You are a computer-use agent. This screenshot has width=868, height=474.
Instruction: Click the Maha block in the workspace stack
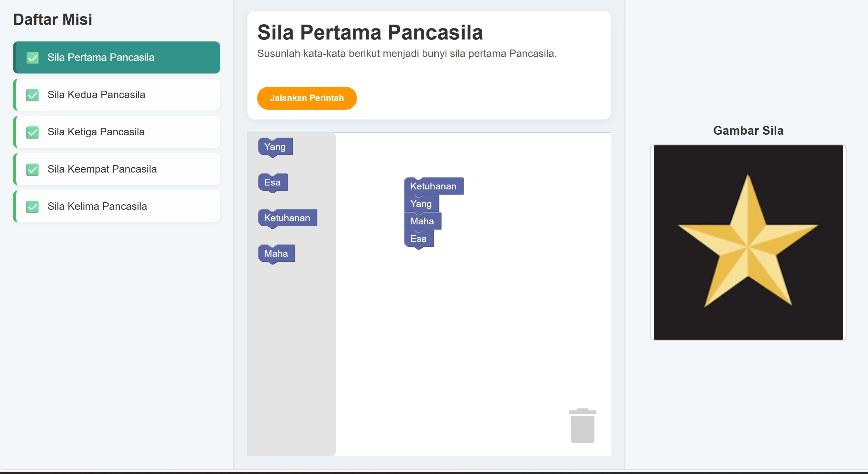[422, 221]
